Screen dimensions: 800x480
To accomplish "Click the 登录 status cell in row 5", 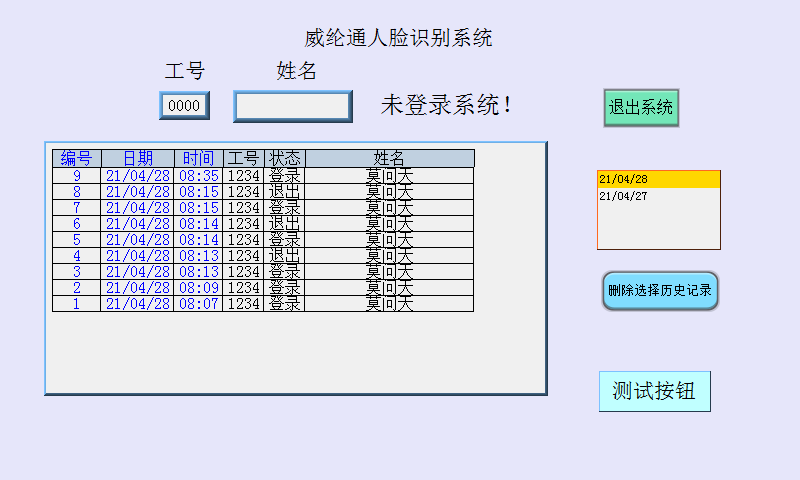I will tap(285, 240).
